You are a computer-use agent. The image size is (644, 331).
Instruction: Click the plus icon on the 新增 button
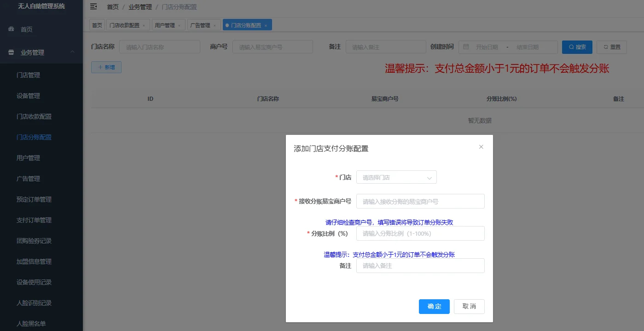pos(101,67)
